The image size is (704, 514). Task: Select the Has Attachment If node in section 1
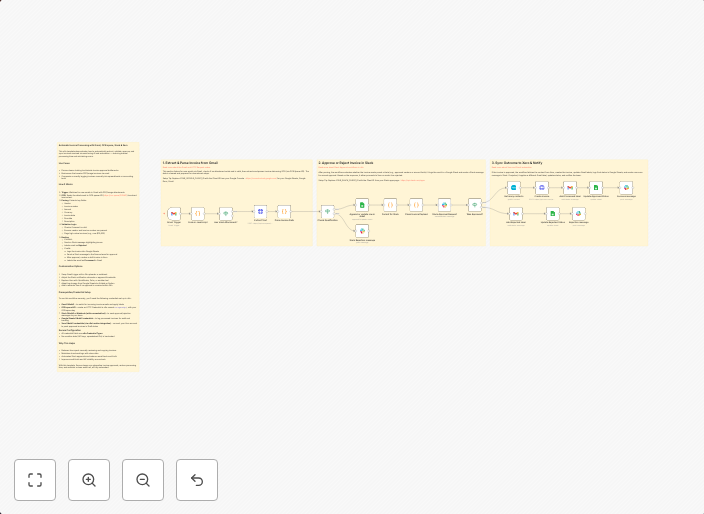pyautogui.click(x=225, y=214)
